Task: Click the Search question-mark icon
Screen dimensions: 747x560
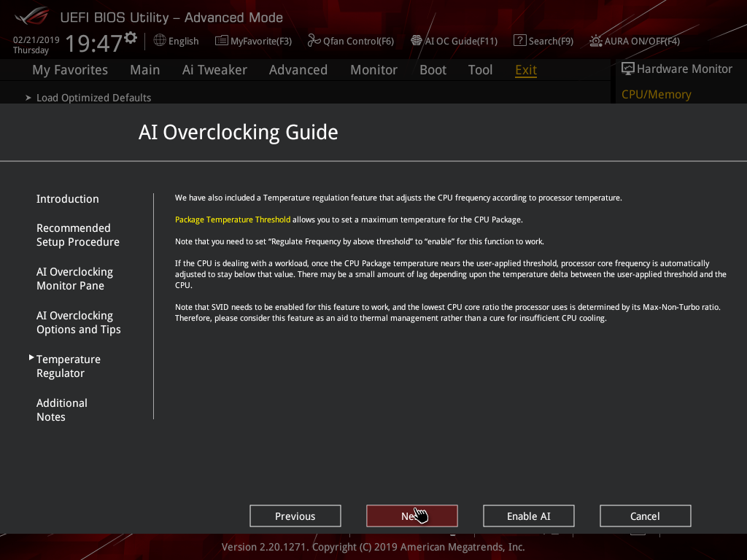Action: 519,41
